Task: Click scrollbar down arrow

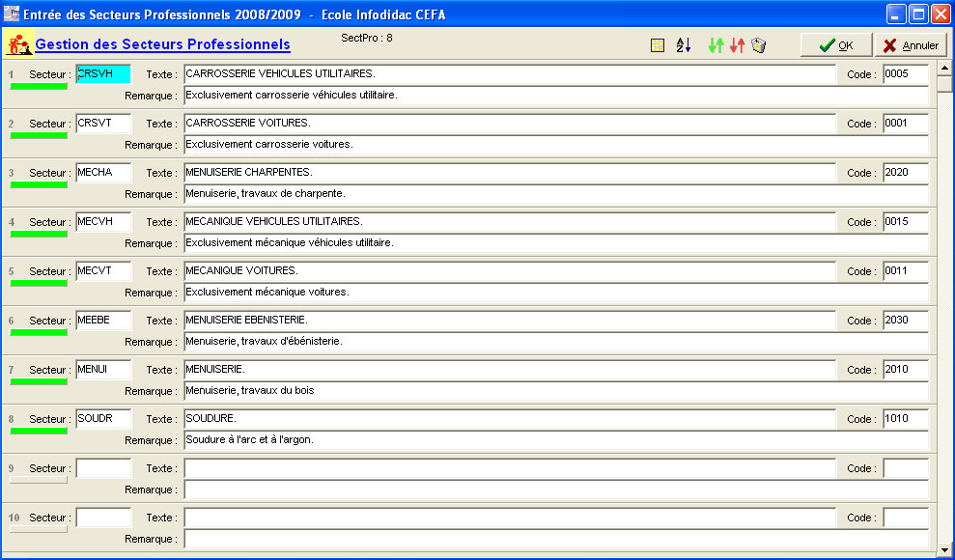Action: (944, 548)
